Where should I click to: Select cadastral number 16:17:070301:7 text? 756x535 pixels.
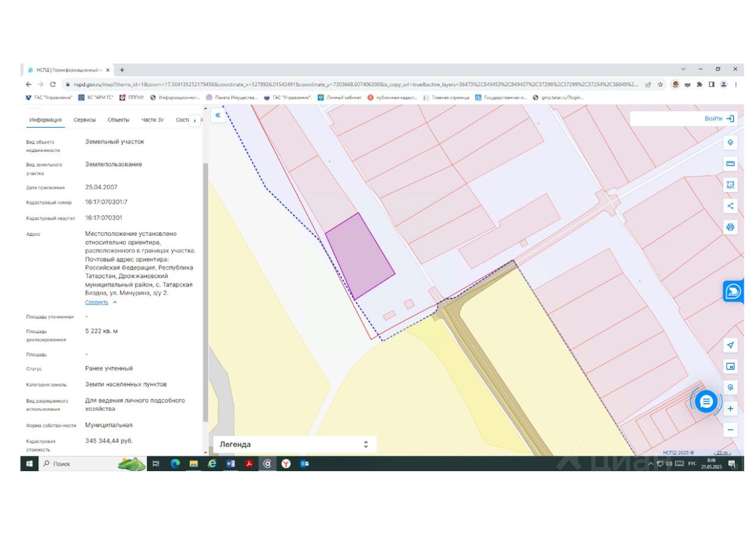[106, 202]
